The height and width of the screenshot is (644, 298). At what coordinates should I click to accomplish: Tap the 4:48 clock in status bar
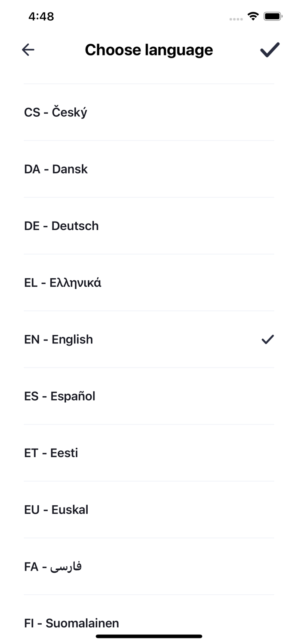tap(41, 16)
